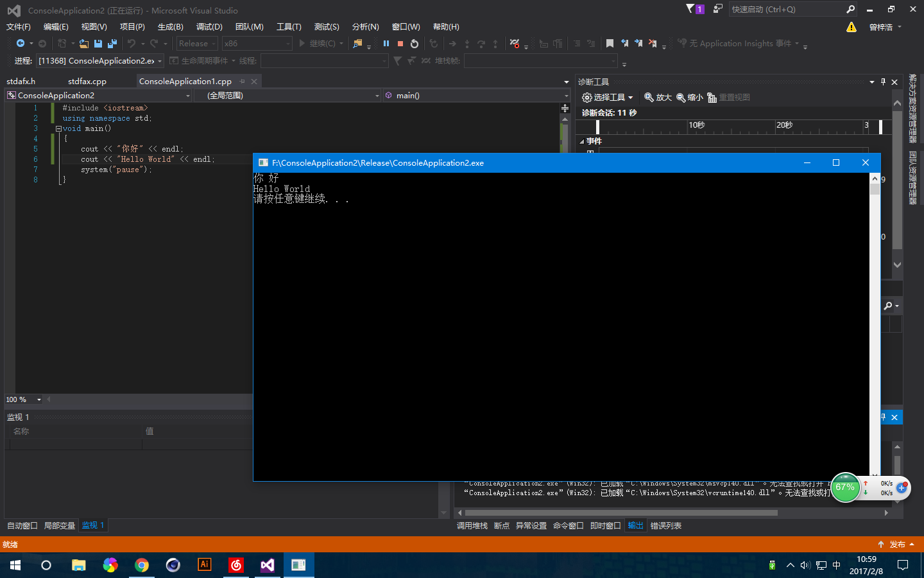The width and height of the screenshot is (924, 578).
Task: Click the send feedback icon
Action: click(718, 9)
